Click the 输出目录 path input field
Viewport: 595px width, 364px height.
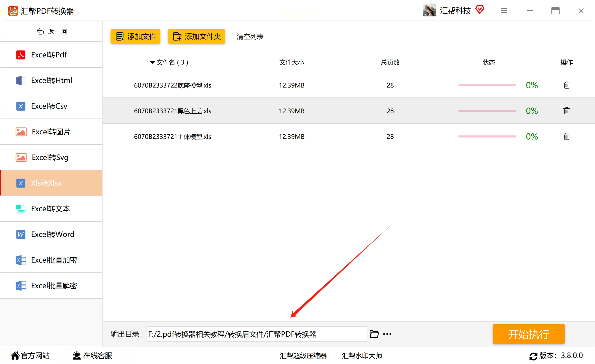(257, 334)
